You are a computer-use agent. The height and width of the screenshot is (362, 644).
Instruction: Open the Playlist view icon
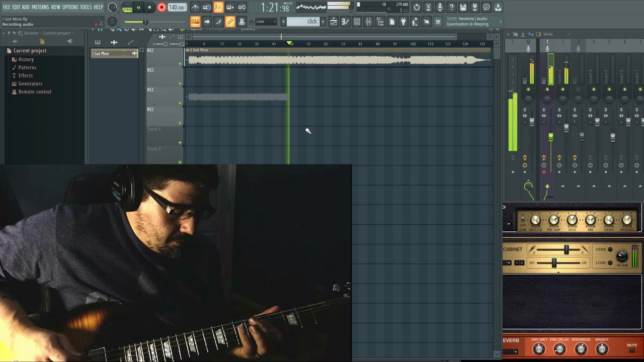pos(334,22)
